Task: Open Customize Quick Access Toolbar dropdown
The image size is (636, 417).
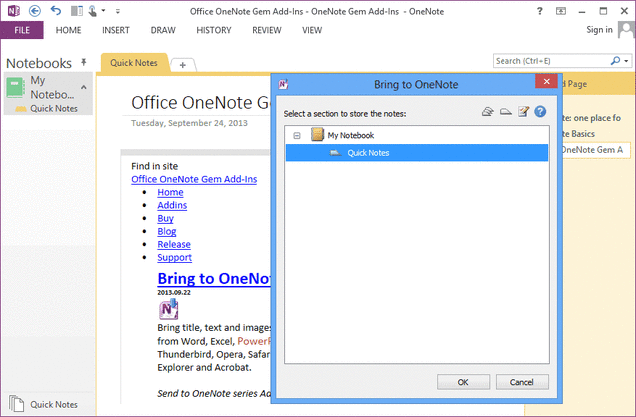Action: pyautogui.click(x=118, y=11)
